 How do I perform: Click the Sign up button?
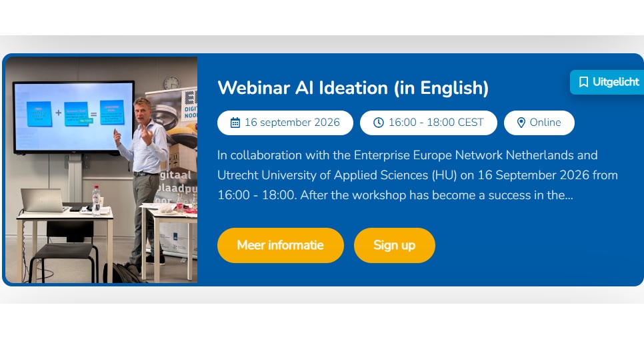[x=394, y=246]
